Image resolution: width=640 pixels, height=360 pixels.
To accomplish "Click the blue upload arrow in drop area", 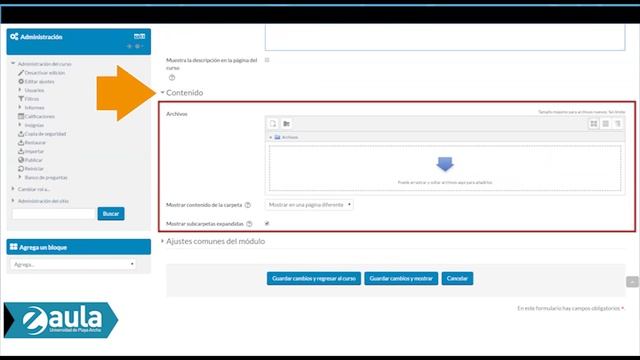I will tap(445, 164).
